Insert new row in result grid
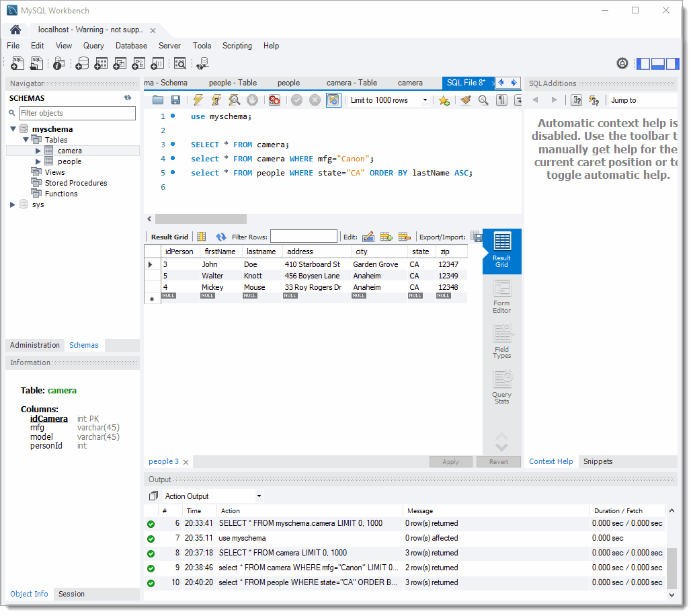This screenshot has height=616, width=693. (x=386, y=237)
